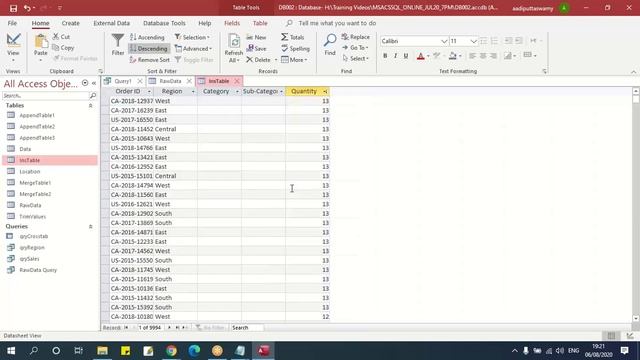Switch to the External Data tab
The width and height of the screenshot is (640, 360).
pos(111,23)
